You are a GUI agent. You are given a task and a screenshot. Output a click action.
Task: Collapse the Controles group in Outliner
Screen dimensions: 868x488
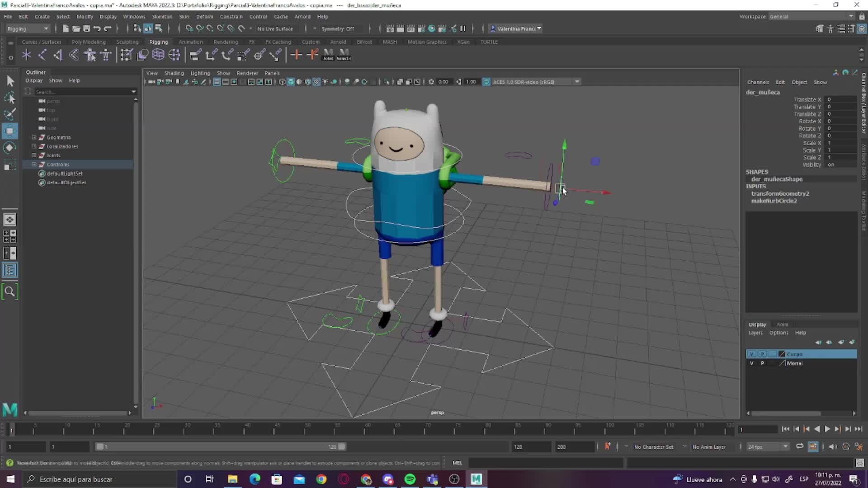pyautogui.click(x=34, y=164)
